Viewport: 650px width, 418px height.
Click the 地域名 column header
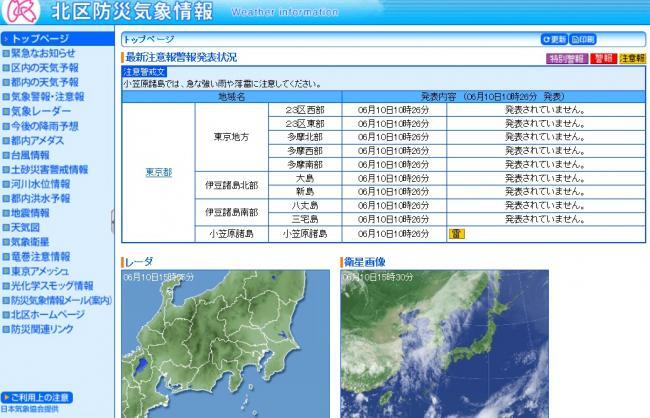232,97
